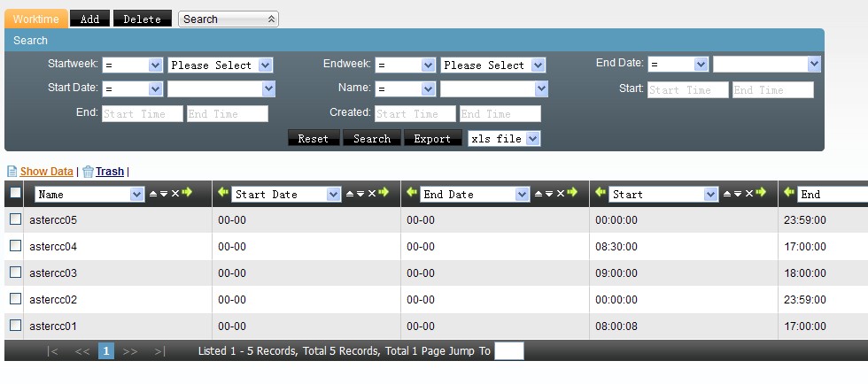Click the left green arrow before End column
The height and width of the screenshot is (384, 868).
pyautogui.click(x=790, y=193)
